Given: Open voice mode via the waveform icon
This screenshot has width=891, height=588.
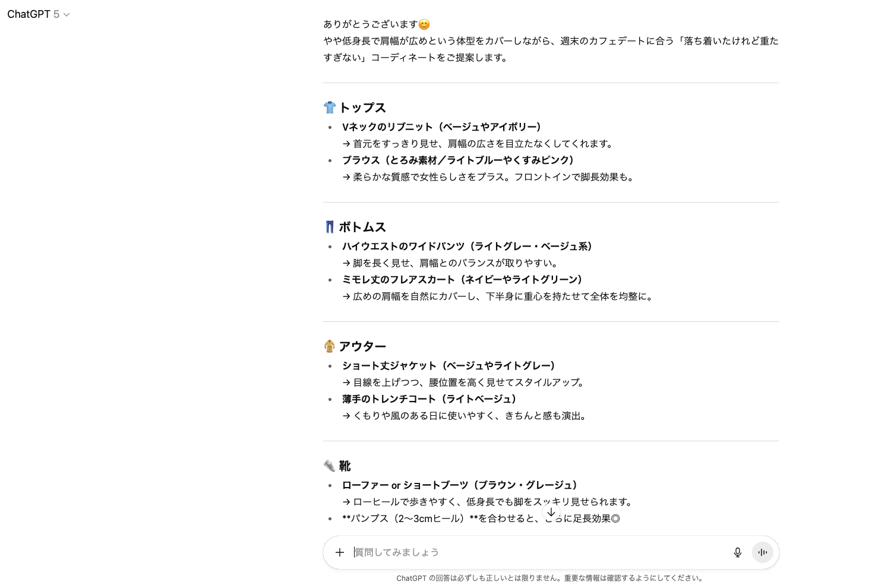Looking at the screenshot, I should click(763, 552).
